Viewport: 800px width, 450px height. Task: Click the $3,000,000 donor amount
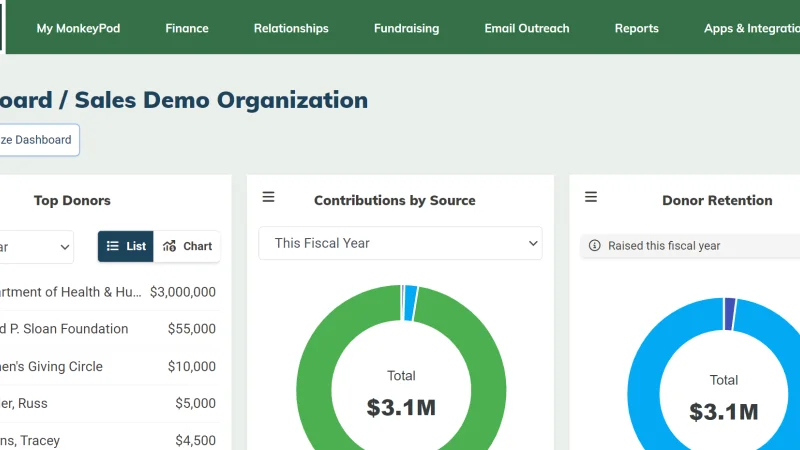click(183, 292)
